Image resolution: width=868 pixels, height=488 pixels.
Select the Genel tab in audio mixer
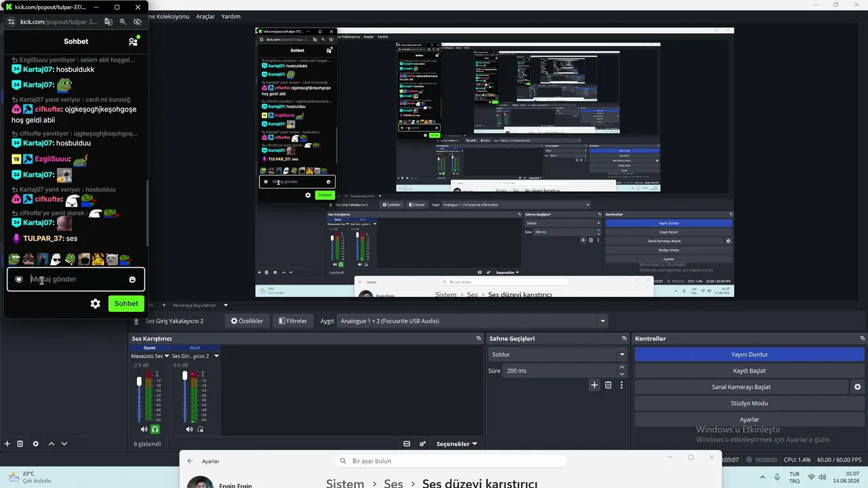pyautogui.click(x=149, y=347)
